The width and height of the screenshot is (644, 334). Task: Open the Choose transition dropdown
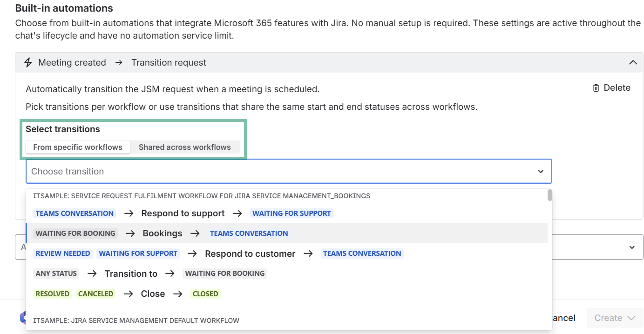click(x=279, y=171)
